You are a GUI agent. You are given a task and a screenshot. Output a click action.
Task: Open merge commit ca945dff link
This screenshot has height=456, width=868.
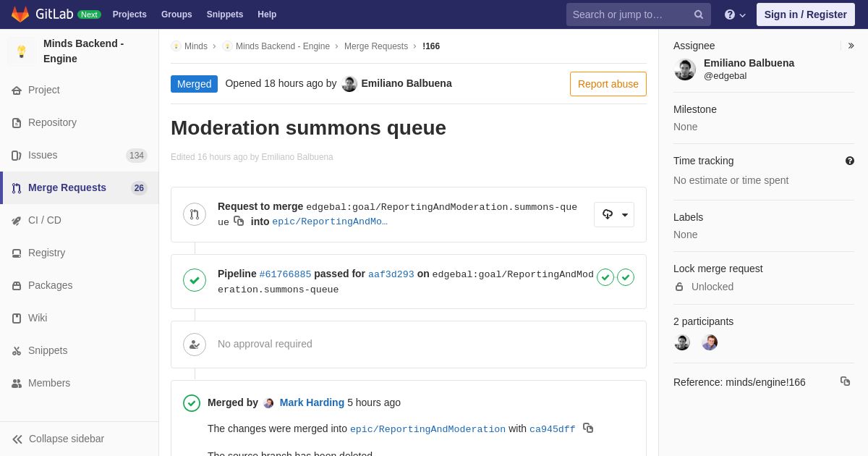pyautogui.click(x=553, y=429)
